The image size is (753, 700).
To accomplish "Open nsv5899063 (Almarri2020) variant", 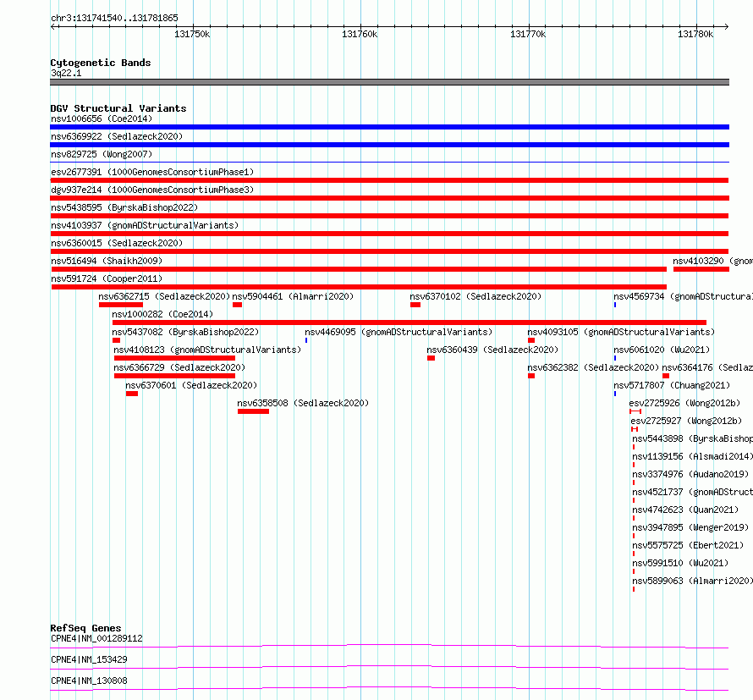I will click(x=692, y=581).
